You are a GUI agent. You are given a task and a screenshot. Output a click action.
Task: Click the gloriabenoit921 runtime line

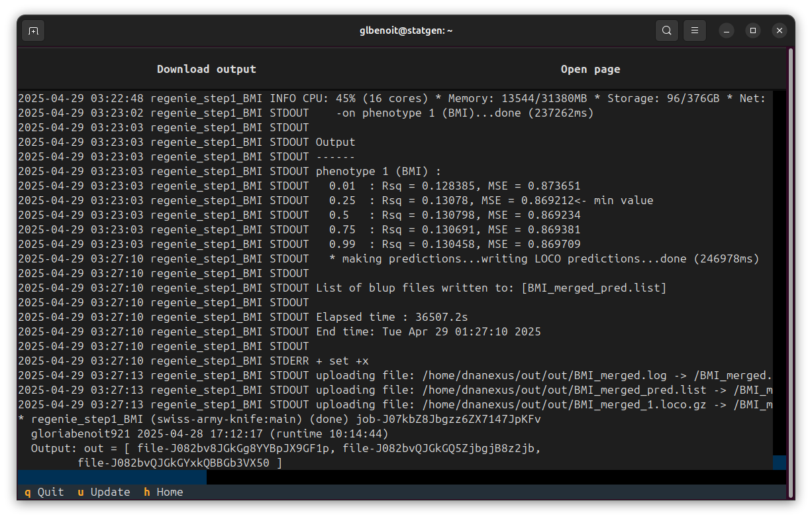pyautogui.click(x=210, y=433)
